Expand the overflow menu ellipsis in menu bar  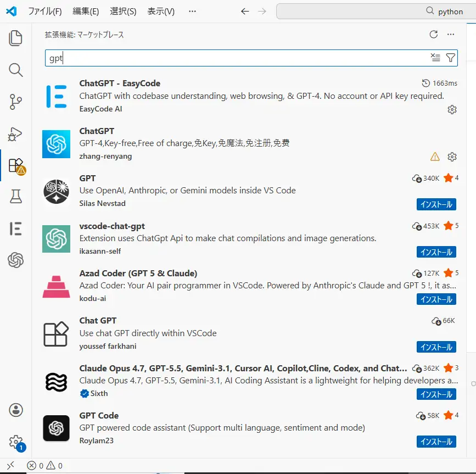click(192, 12)
